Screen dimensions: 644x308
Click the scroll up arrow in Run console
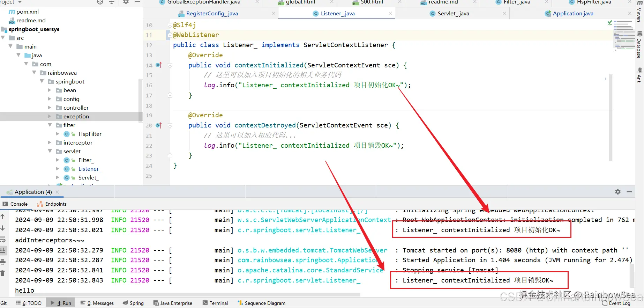coord(3,217)
